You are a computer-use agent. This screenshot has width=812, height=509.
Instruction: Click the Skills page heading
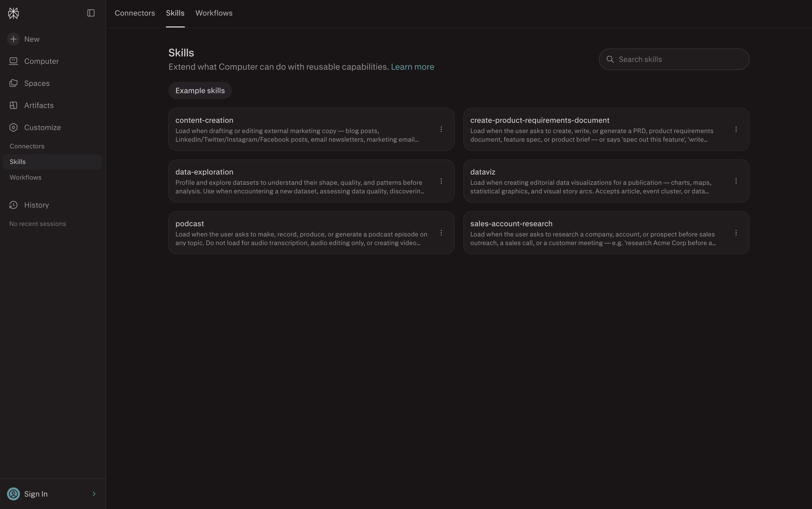[x=181, y=53]
